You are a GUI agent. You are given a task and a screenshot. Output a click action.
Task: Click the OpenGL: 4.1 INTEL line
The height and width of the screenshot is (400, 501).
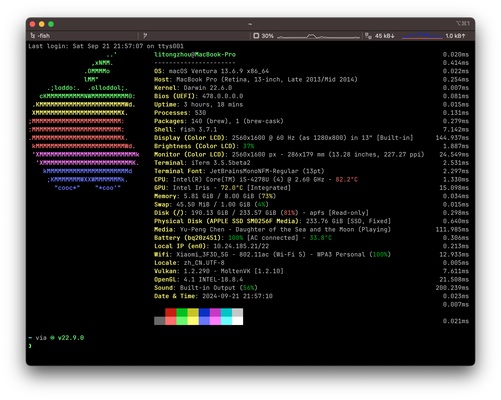[x=199, y=279]
